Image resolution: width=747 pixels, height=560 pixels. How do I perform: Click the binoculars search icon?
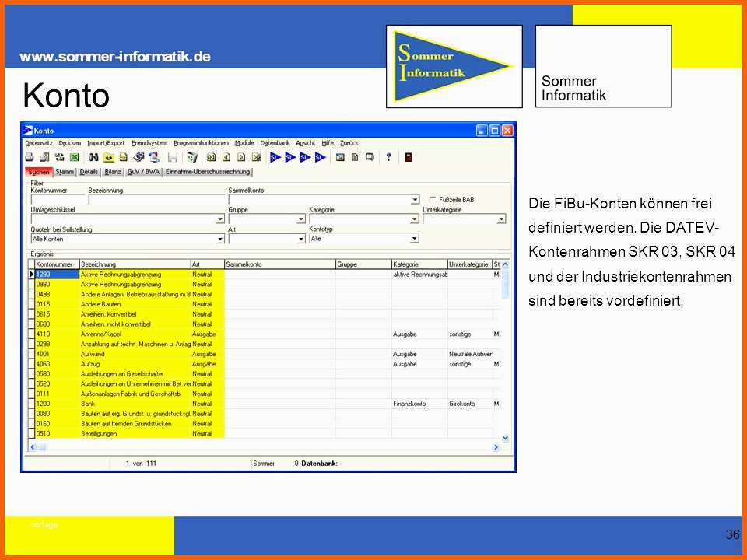point(94,157)
